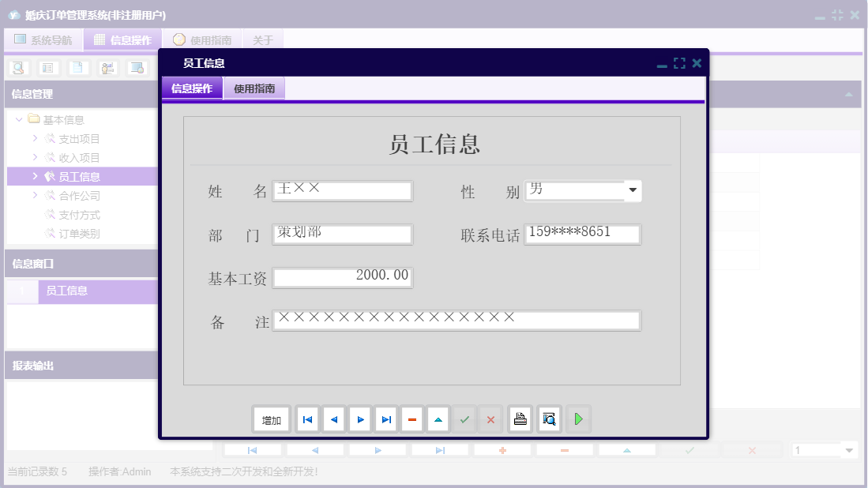The width and height of the screenshot is (868, 488).
Task: Click the green run arrow in the dialog
Action: coord(578,419)
